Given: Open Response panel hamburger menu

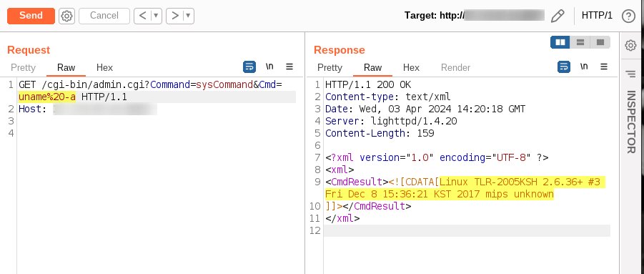Looking at the screenshot, I should (x=604, y=67).
